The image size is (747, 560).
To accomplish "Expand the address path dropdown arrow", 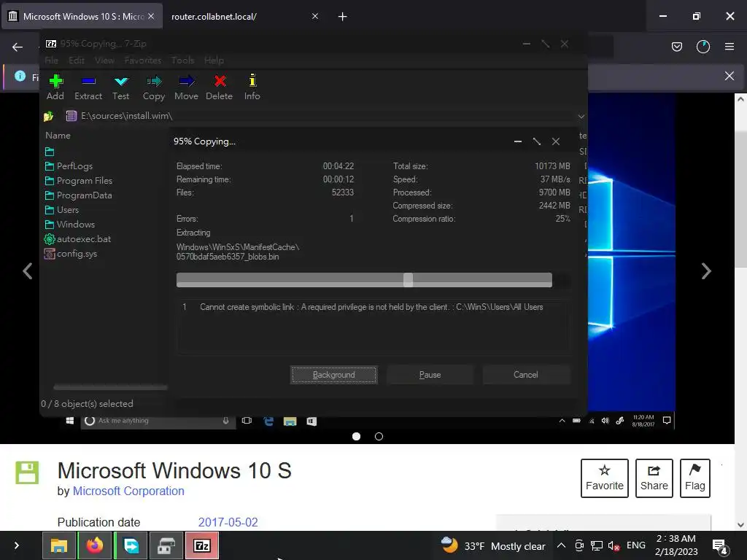I will coord(581,116).
